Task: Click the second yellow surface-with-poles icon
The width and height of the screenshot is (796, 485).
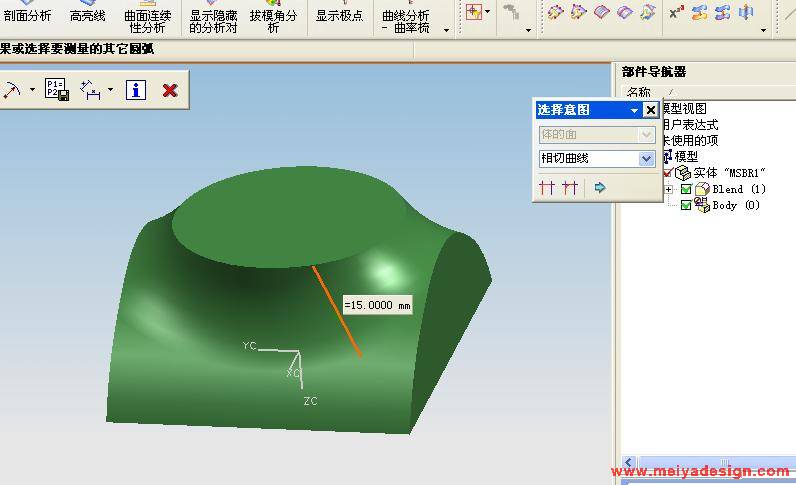Action: pos(578,12)
